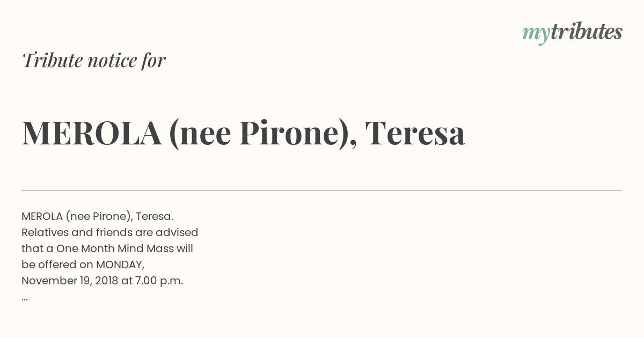This screenshot has height=338, width=644.
Task: Click the "Relatives and friends are advised" line
Action: 110,232
